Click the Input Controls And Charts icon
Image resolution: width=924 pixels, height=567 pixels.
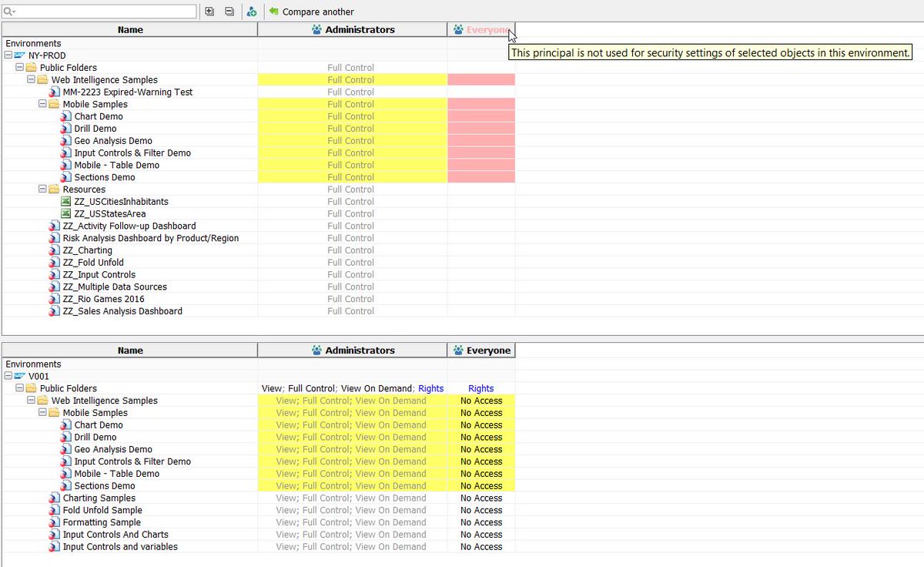[x=55, y=535]
